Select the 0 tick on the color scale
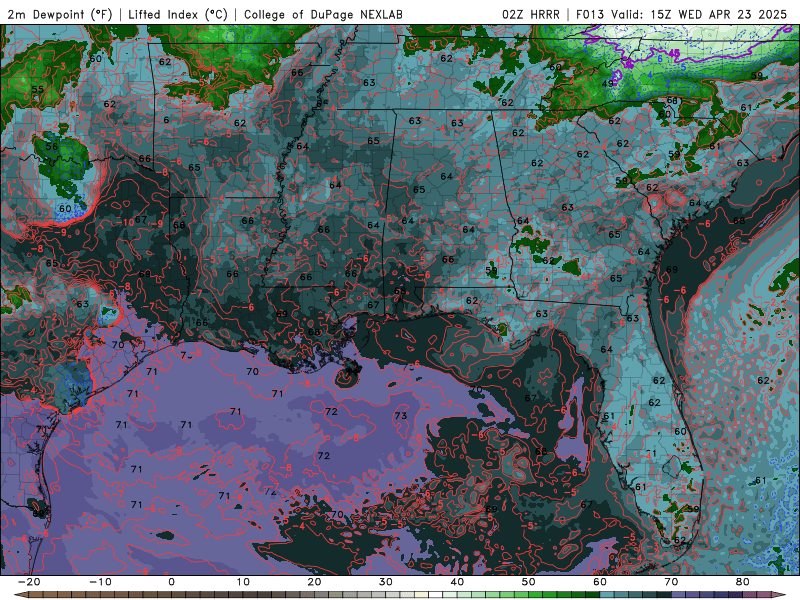Image resolution: width=800 pixels, height=600 pixels. click(171, 582)
